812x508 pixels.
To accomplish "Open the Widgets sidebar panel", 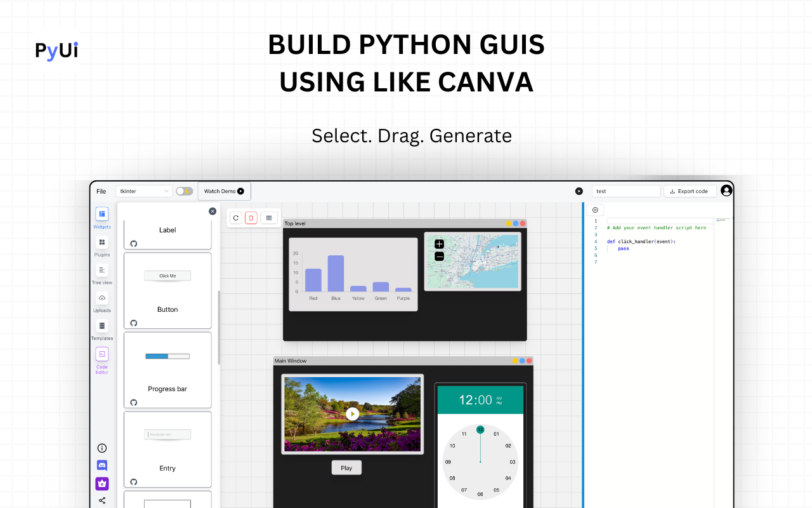I will click(x=101, y=218).
